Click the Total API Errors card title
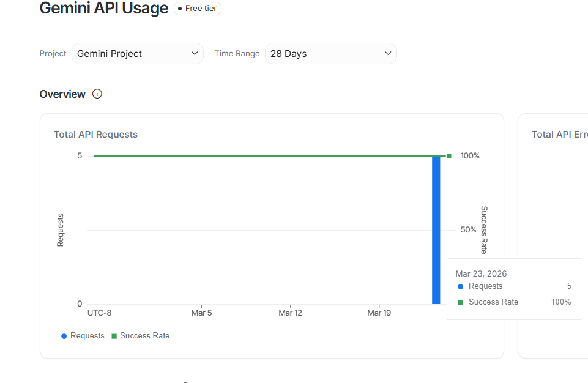Screen dimensions: 588x383 559,134
